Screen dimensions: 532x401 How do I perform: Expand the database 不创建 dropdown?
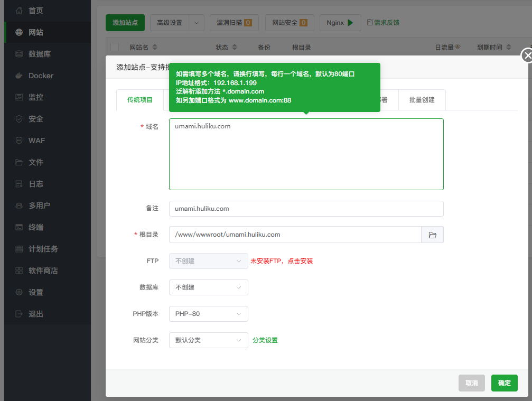pos(208,287)
